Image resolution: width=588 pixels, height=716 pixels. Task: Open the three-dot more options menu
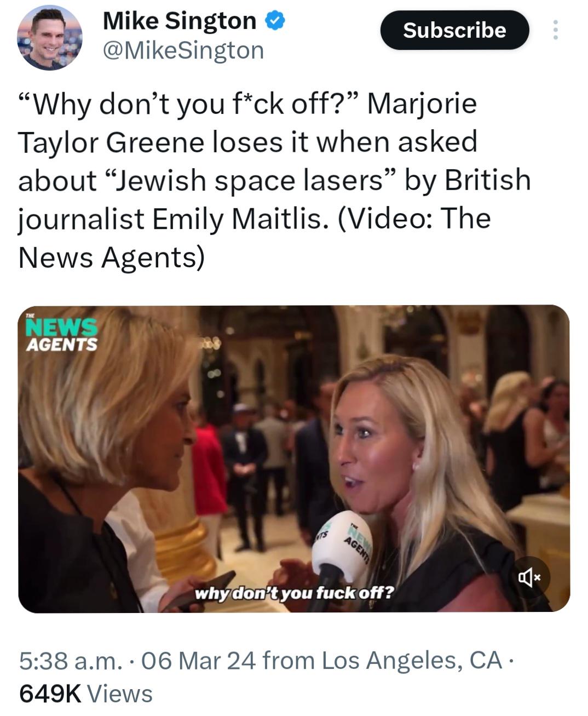[556, 30]
